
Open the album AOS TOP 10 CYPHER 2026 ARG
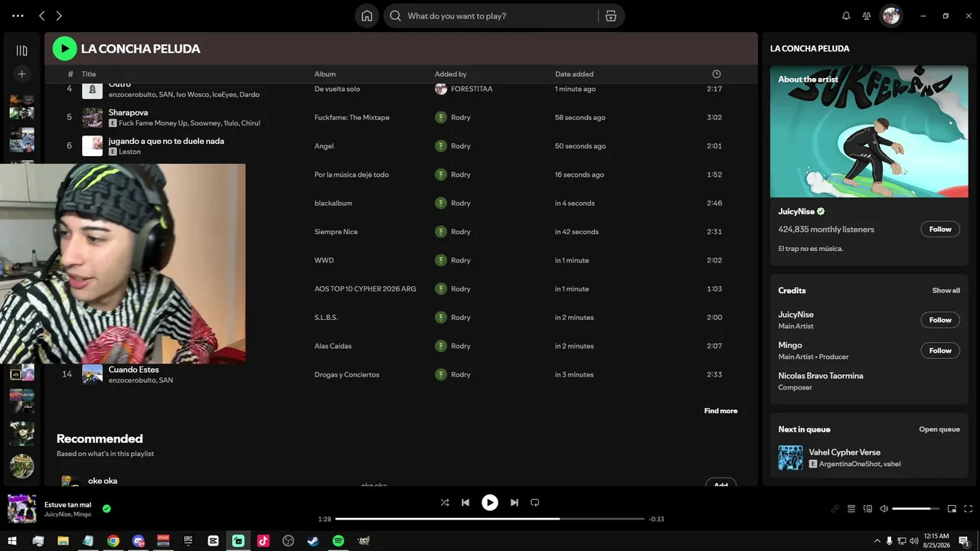(365, 289)
